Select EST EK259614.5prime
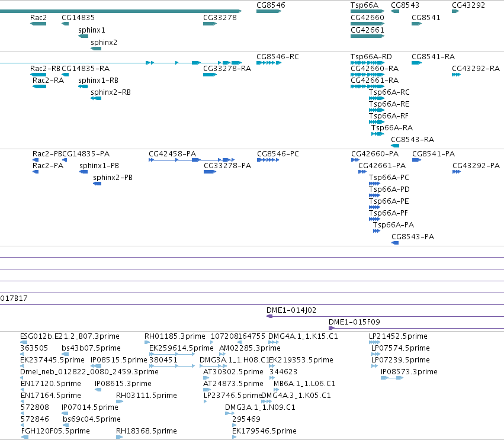The height and width of the screenshot is (440, 504). (172, 354)
